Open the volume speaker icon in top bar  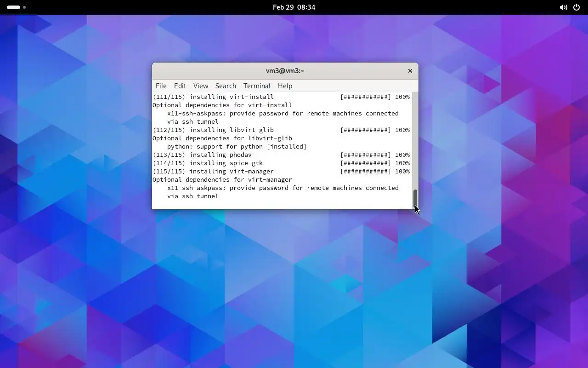563,7
